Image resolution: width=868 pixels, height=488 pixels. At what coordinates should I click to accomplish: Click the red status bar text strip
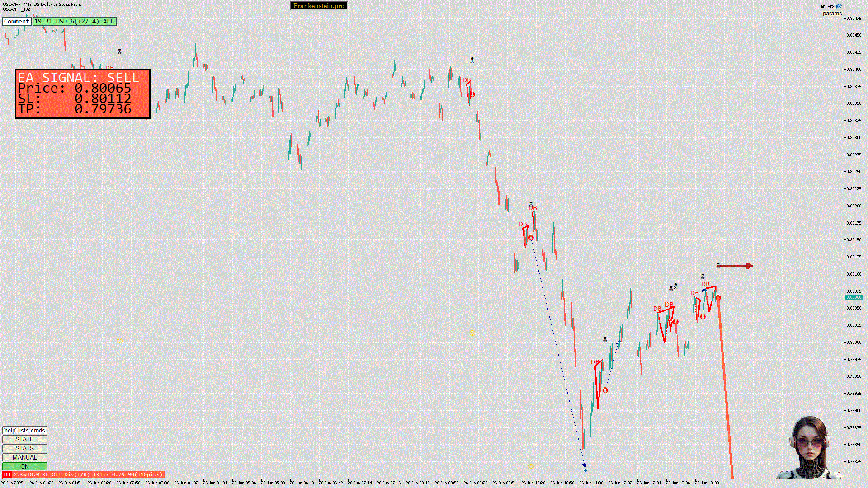click(x=88, y=474)
